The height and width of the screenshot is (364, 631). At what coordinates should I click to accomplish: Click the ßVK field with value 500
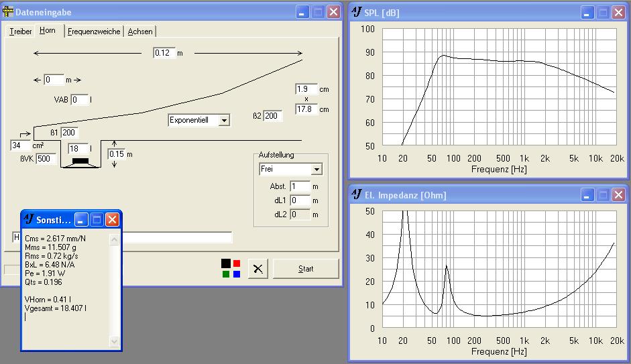point(46,158)
